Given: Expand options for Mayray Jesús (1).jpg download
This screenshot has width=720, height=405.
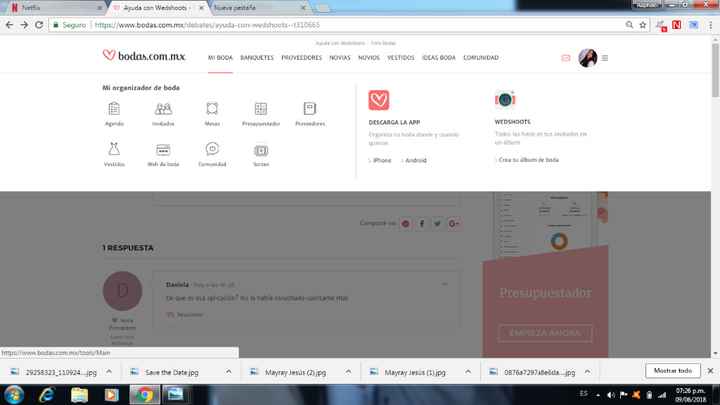Looking at the screenshot, I should coord(468,371).
